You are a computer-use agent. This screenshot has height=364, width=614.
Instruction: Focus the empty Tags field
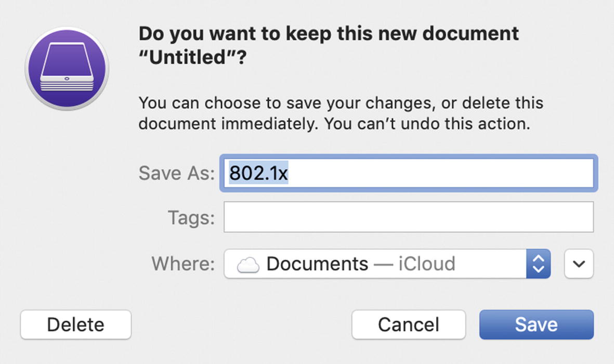coord(409,217)
